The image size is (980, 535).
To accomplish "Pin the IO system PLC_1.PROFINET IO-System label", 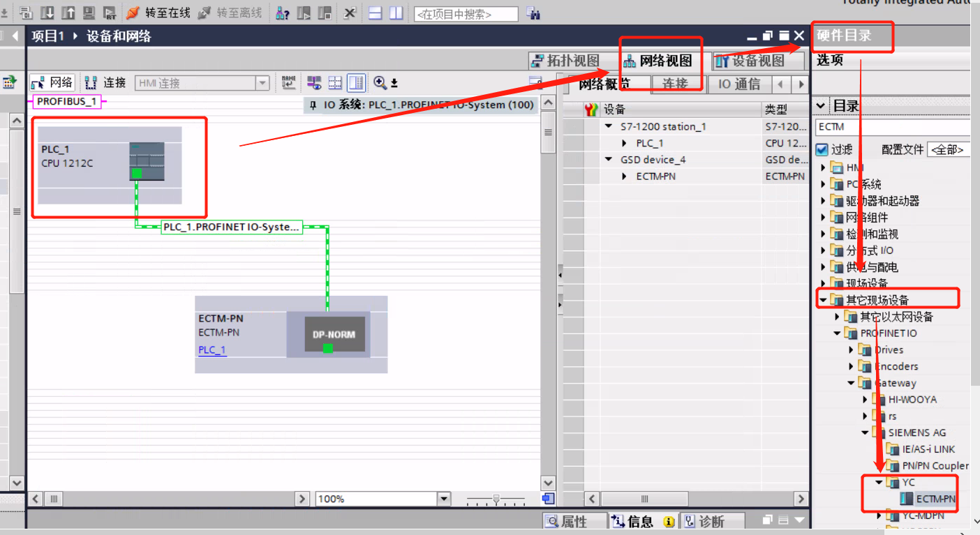I will [x=313, y=105].
